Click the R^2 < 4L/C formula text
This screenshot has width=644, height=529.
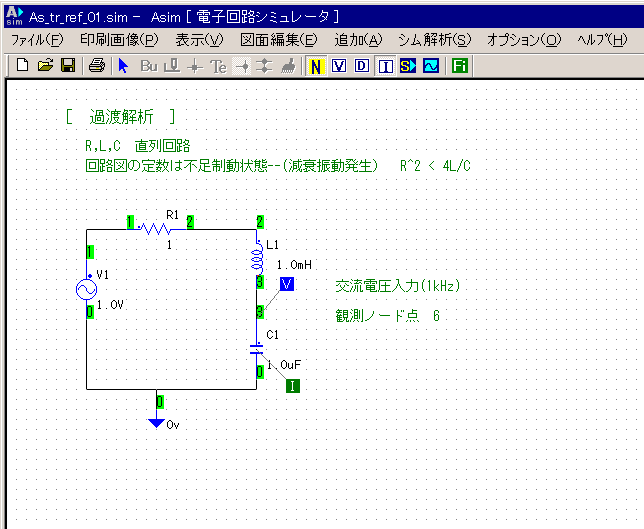435,166
